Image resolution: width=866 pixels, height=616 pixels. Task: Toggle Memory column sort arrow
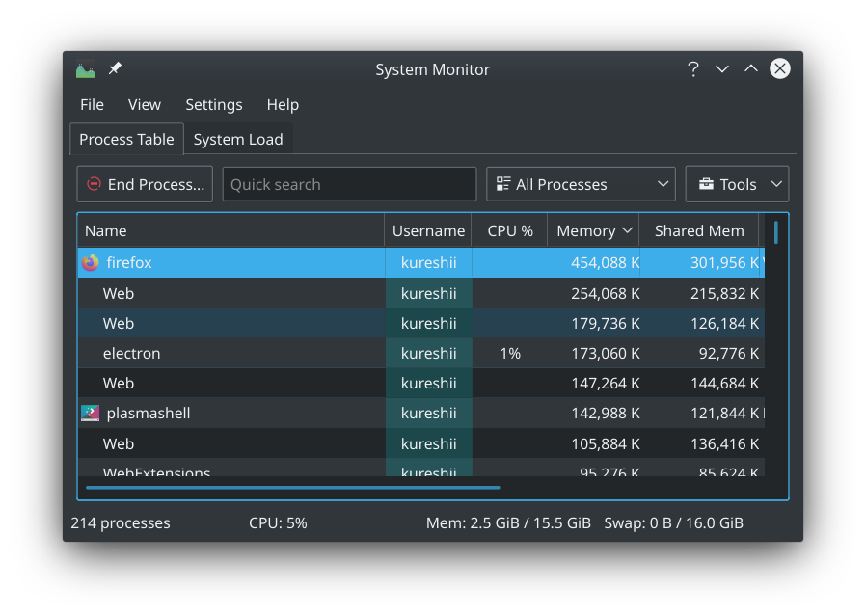(x=627, y=230)
